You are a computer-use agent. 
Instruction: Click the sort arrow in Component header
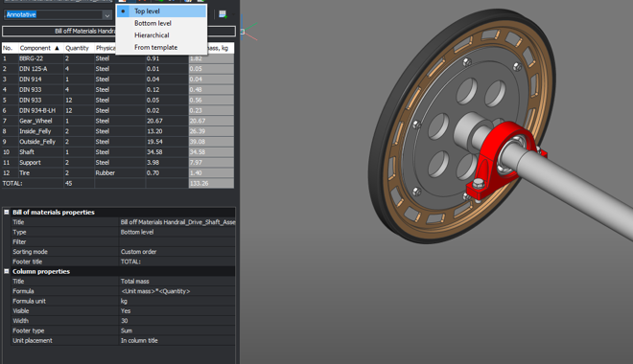point(57,48)
